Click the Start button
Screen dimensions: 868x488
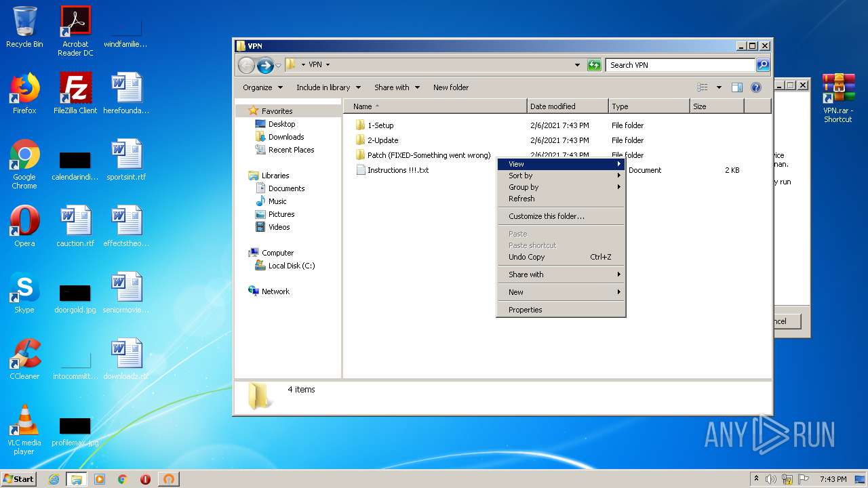click(19, 479)
